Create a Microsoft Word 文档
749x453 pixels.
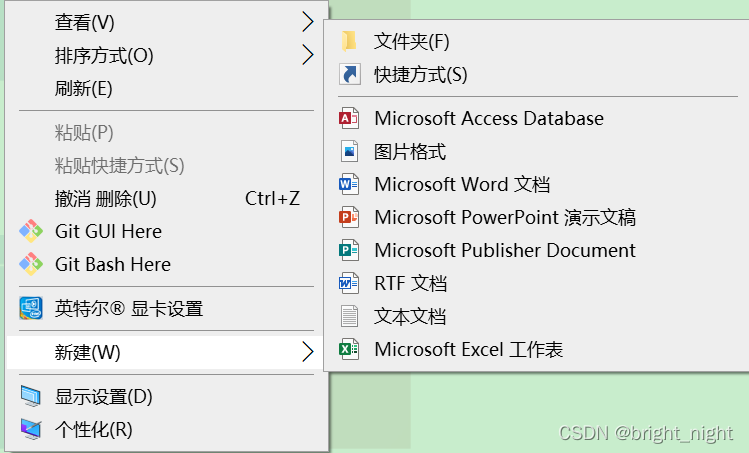pos(537,184)
